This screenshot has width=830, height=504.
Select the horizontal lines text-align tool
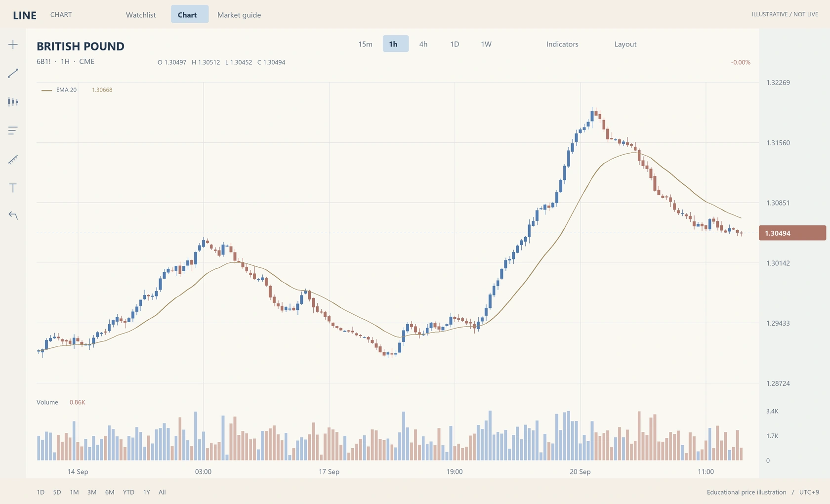(13, 130)
